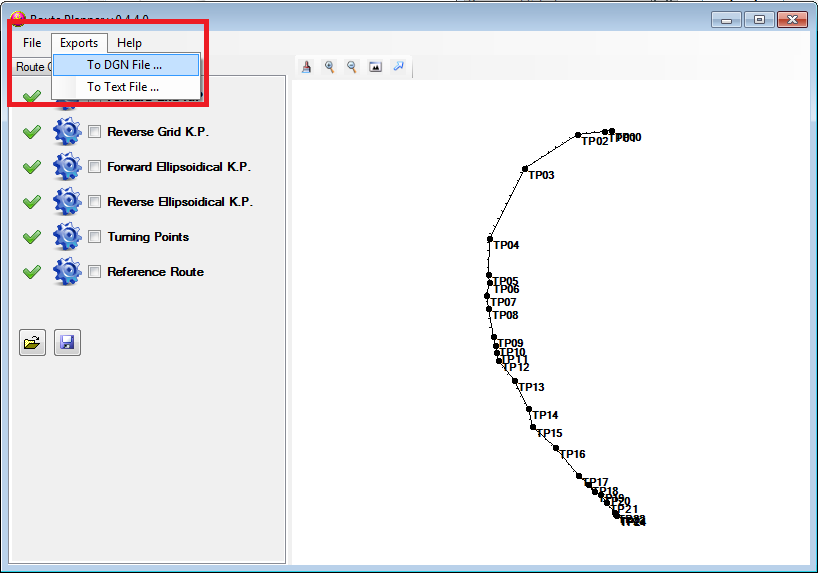Click the TP07 label on the route

click(x=503, y=302)
